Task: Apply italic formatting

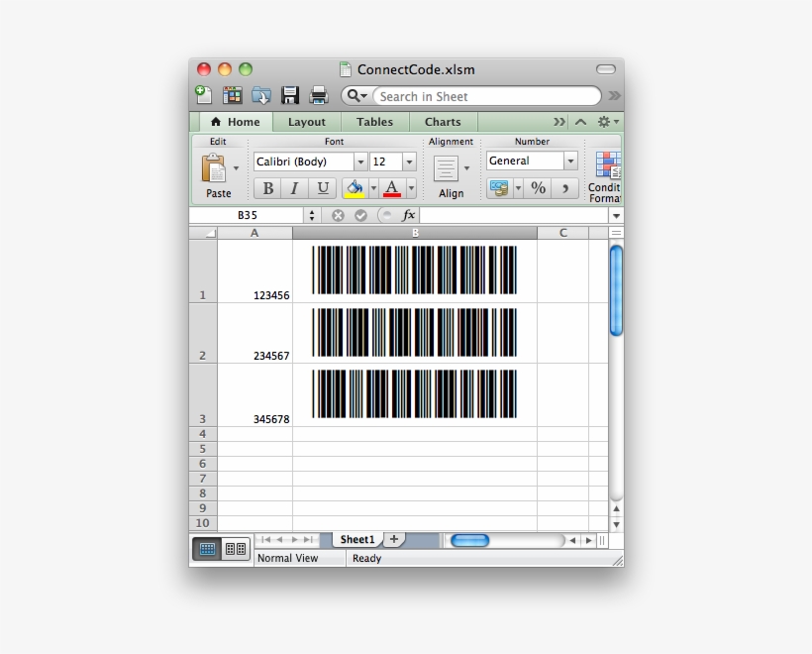Action: 295,188
